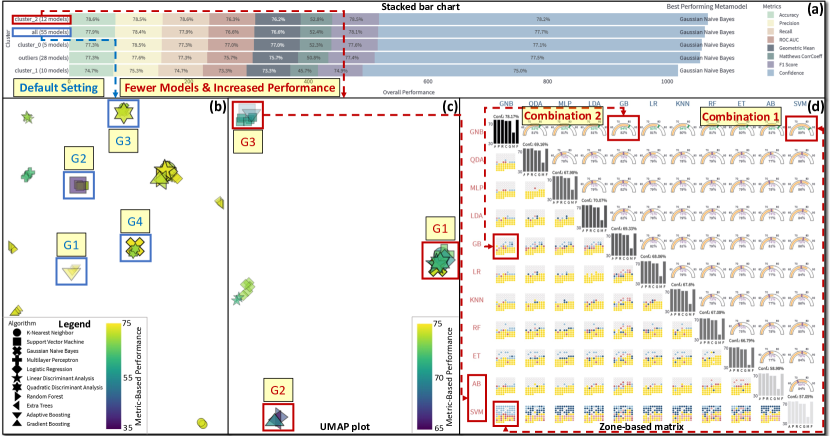Pick the yellow cross glyph in panel (b)
Image resolution: width=830 pixels, height=436 pixels.
136,248
